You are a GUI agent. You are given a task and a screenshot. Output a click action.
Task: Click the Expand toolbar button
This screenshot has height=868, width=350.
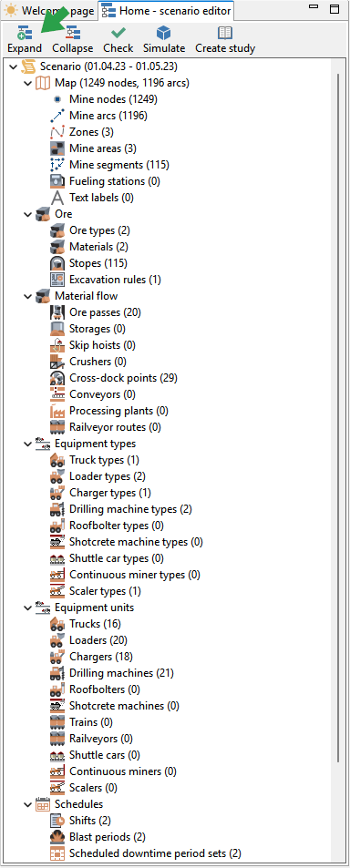point(25,40)
